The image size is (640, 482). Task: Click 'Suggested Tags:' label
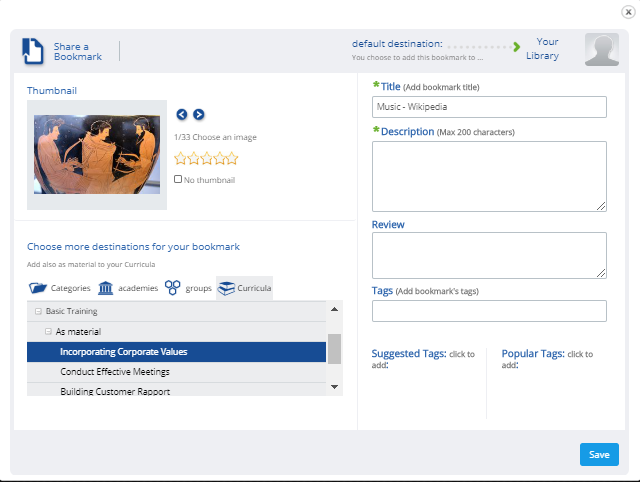coord(409,353)
